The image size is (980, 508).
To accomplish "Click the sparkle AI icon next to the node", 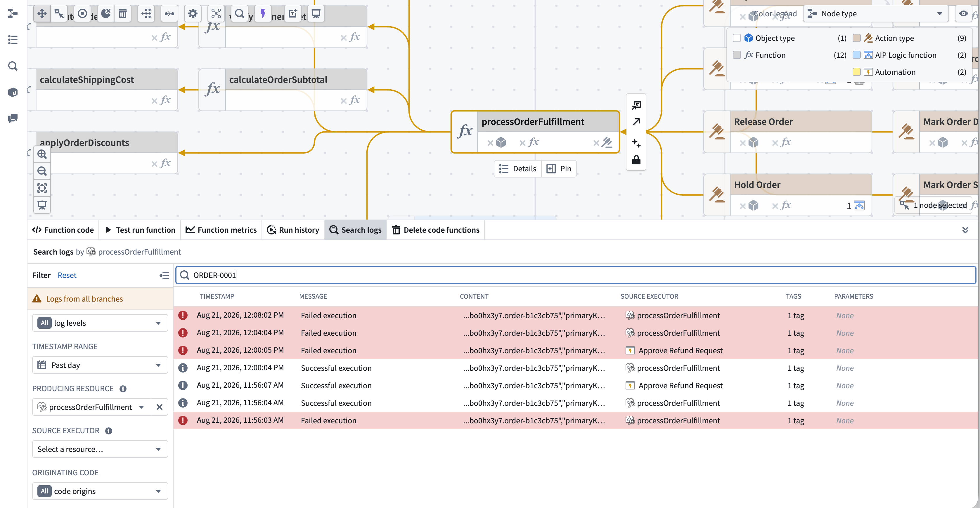I will [636, 143].
